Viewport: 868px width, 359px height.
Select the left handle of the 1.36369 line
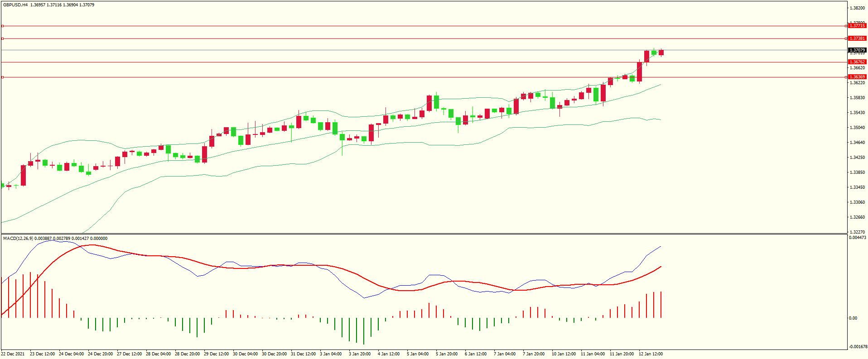pos(2,77)
